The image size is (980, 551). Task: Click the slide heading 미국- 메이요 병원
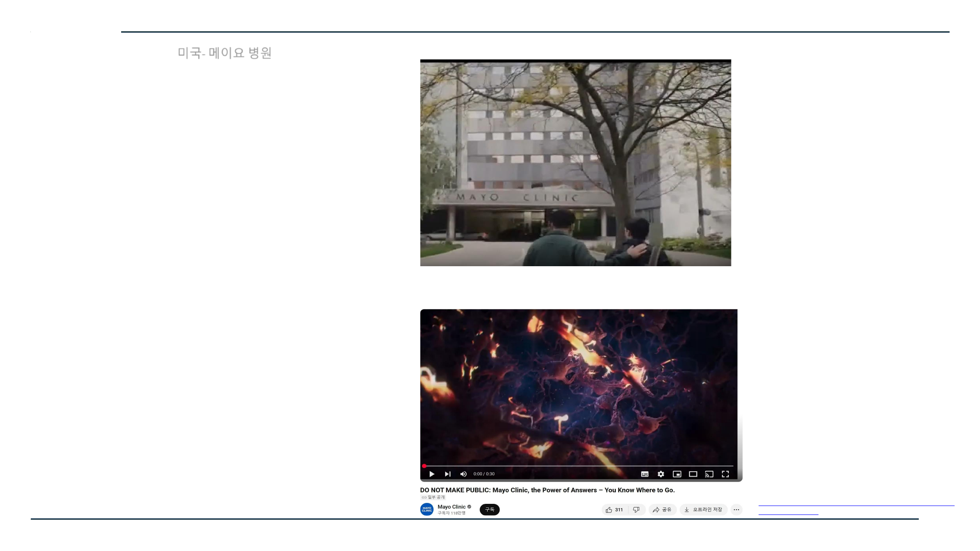point(225,53)
